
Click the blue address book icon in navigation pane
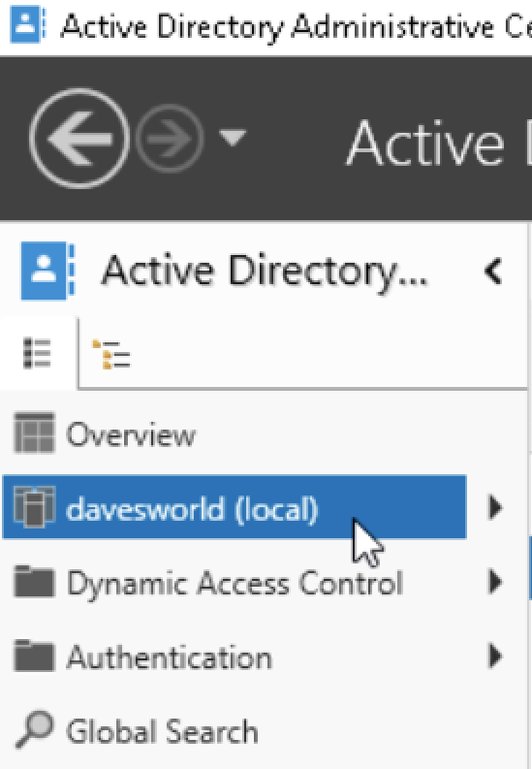(x=47, y=271)
